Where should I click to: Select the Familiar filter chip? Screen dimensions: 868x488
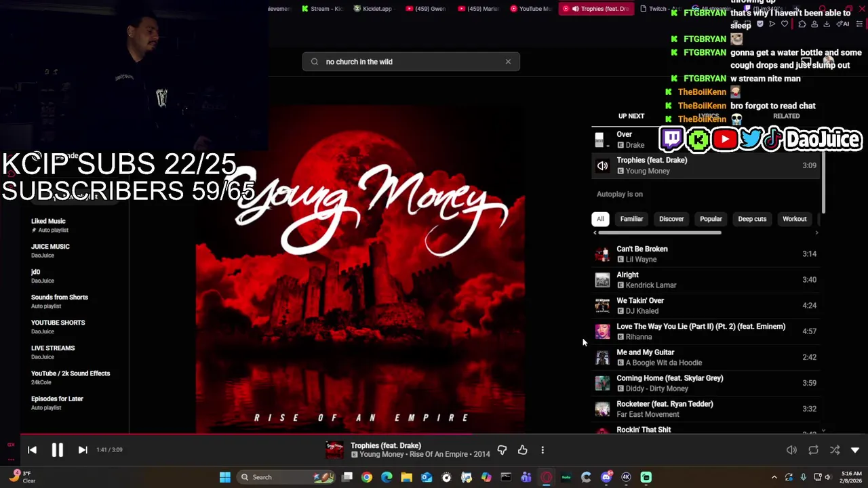(631, 219)
